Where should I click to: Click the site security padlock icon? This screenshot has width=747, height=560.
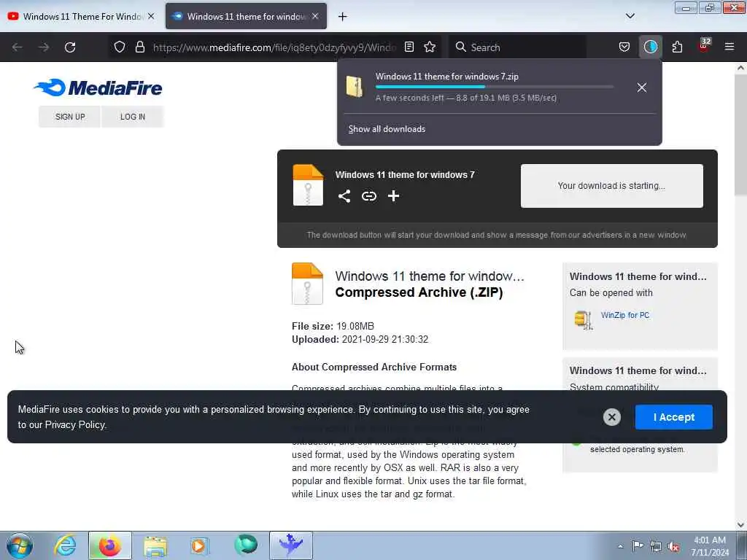click(x=139, y=47)
